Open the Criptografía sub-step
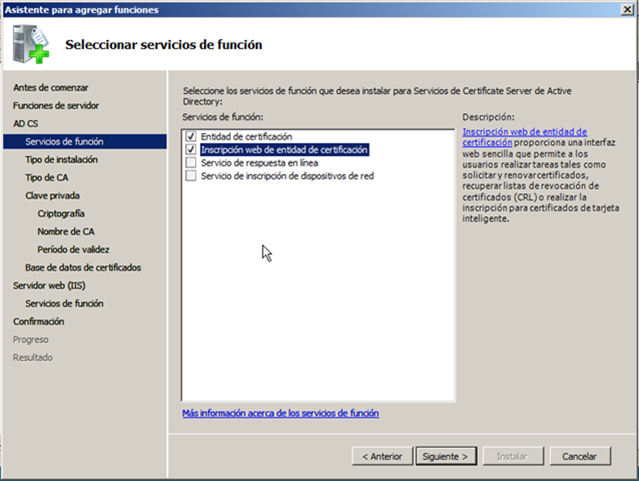639x481 pixels. (x=60, y=214)
